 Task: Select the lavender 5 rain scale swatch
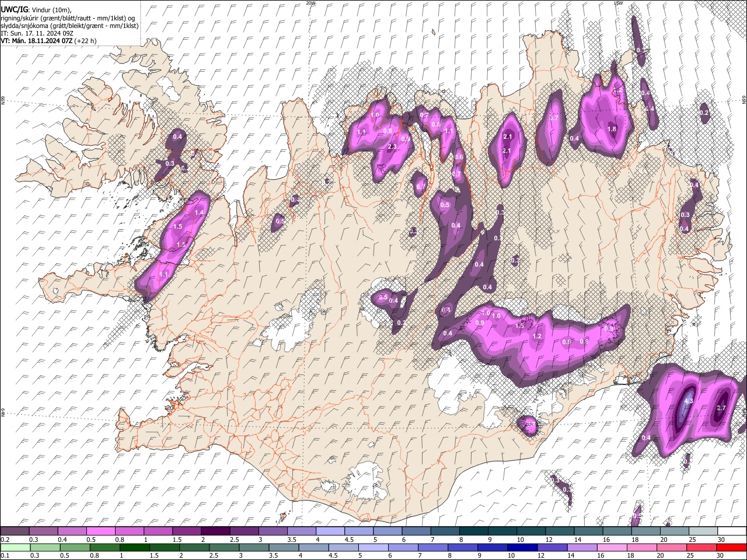click(x=375, y=547)
